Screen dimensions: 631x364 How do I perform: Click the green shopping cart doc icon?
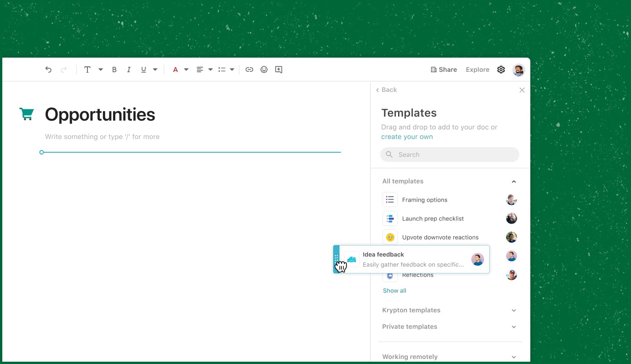(x=27, y=114)
